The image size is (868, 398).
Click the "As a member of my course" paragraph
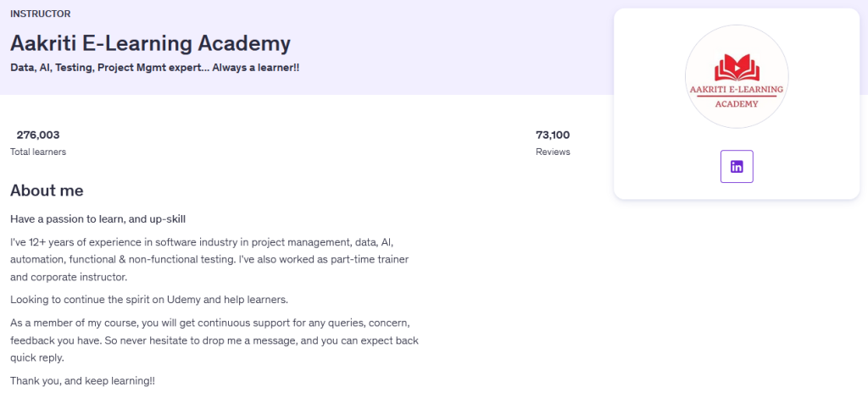[210, 323]
